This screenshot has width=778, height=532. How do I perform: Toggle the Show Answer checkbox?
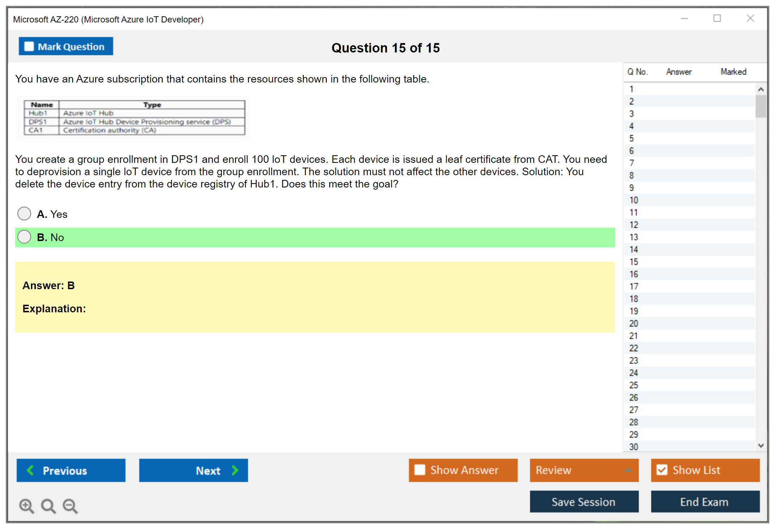(420, 470)
